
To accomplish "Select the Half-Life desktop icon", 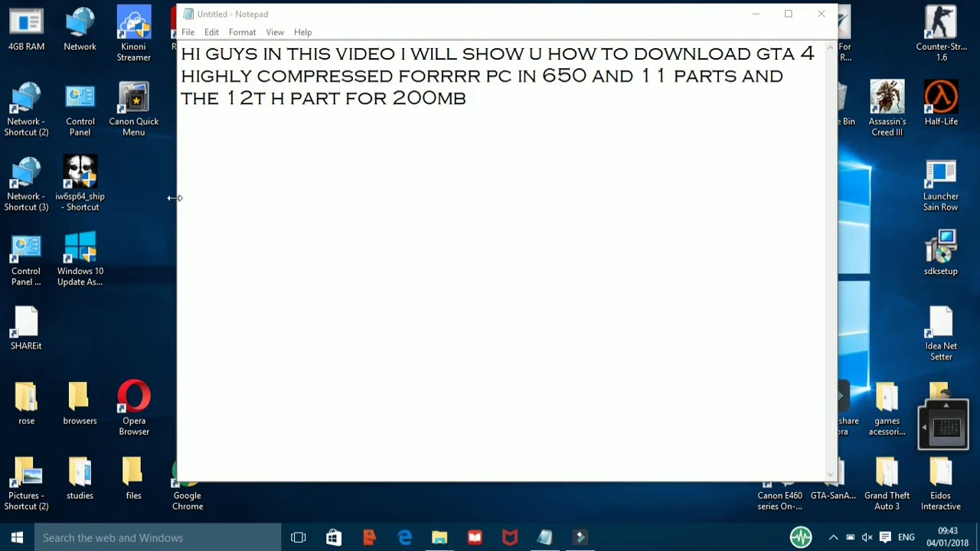I will tap(941, 104).
